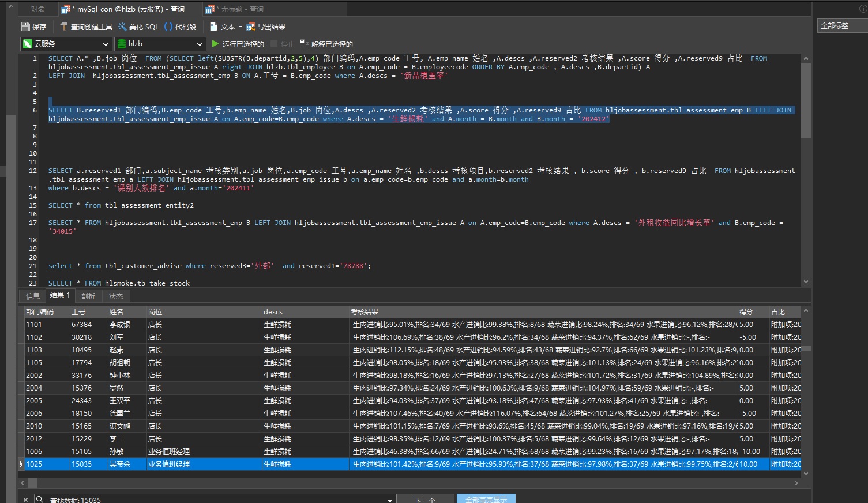This screenshot has width=868, height=503.
Task: Click the Save (保存) icon
Action: [x=25, y=27]
